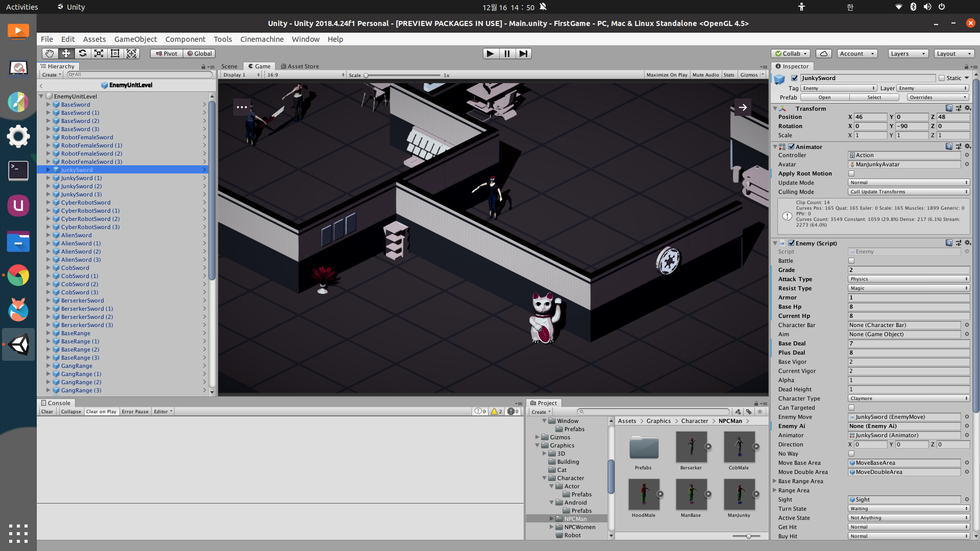This screenshot has height=551, width=980.
Task: Toggle error messages in Console
Action: (513, 411)
